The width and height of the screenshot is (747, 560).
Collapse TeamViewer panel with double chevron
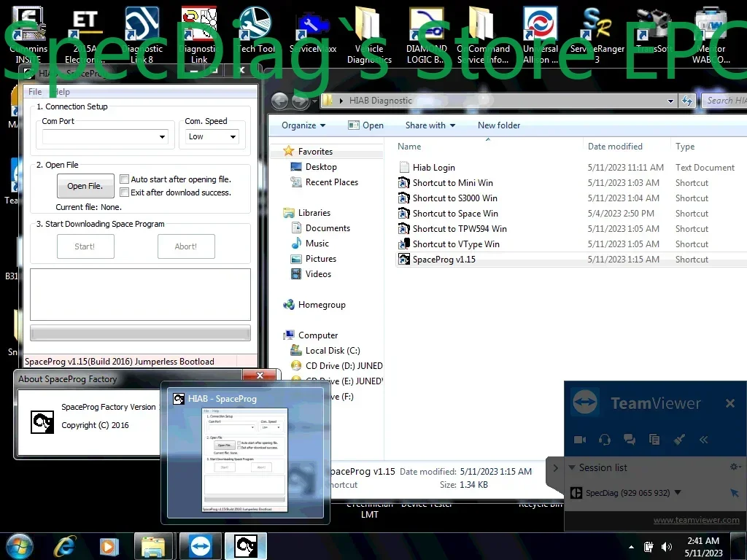(704, 440)
